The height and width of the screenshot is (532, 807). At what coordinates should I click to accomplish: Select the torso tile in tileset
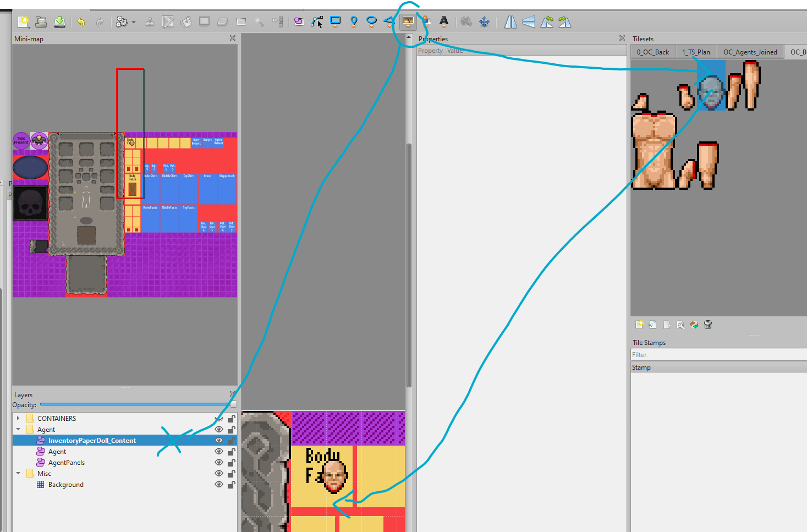(654, 150)
